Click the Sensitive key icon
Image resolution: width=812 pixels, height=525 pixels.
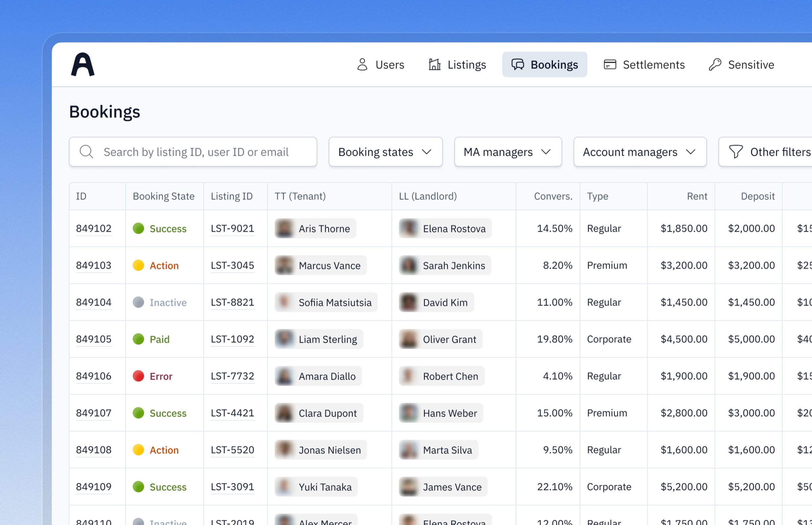tap(715, 64)
